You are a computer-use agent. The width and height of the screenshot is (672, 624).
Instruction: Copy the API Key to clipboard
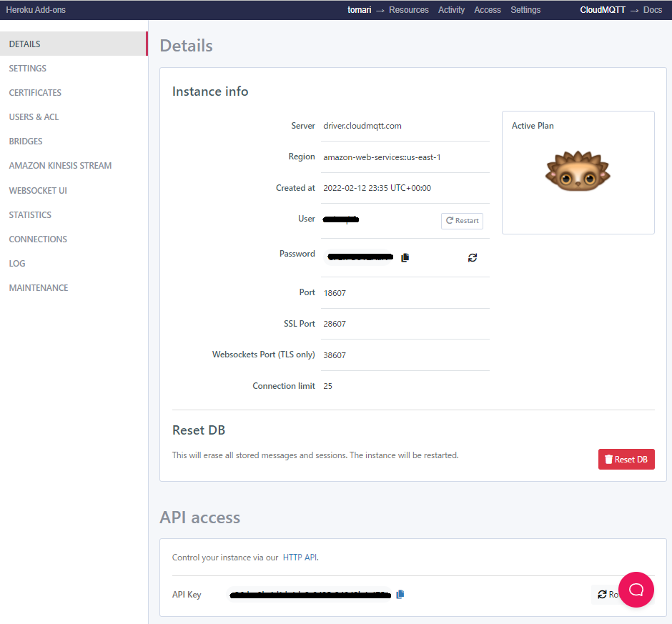pyautogui.click(x=400, y=594)
